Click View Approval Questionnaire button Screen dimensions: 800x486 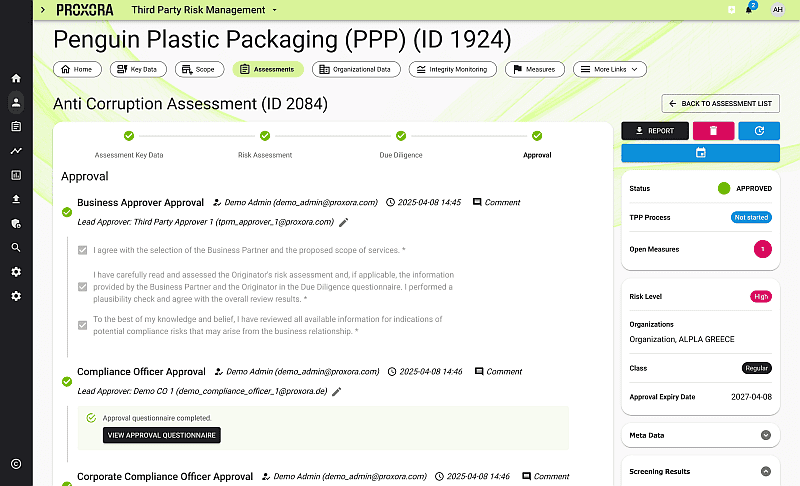[x=162, y=436]
